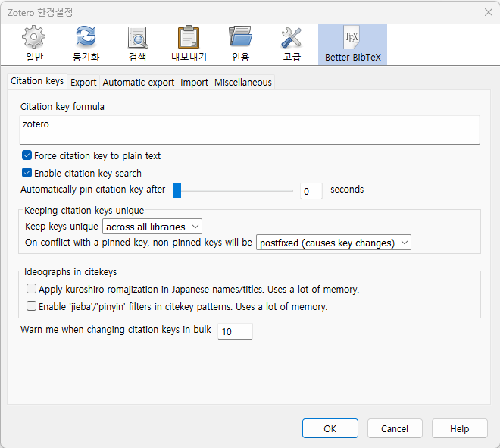Uncheck Force citation key to plain text
The width and height of the screenshot is (500, 448).
point(27,155)
